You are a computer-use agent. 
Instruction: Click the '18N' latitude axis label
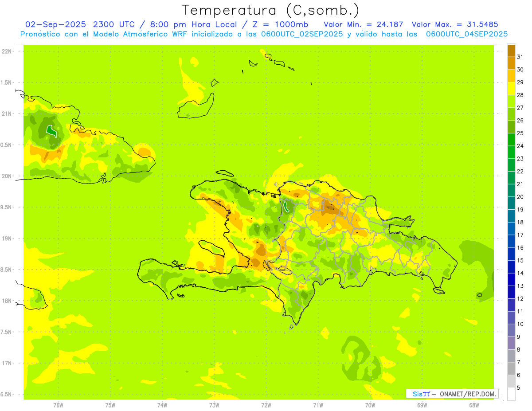pyautogui.click(x=7, y=301)
